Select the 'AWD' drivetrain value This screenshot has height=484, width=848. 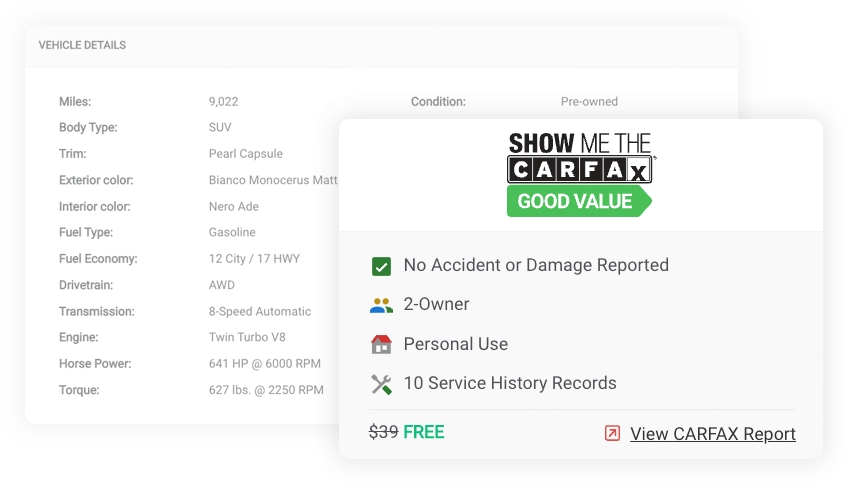coord(222,285)
